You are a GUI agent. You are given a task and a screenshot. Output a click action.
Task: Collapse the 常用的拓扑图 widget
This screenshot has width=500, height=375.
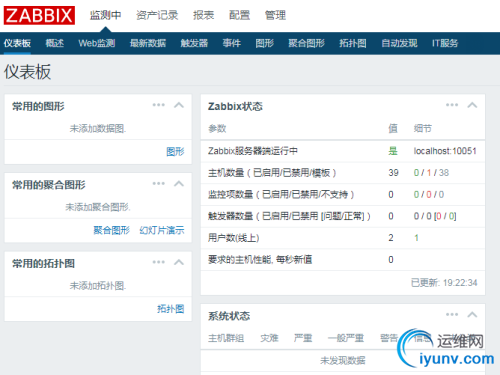[179, 262]
